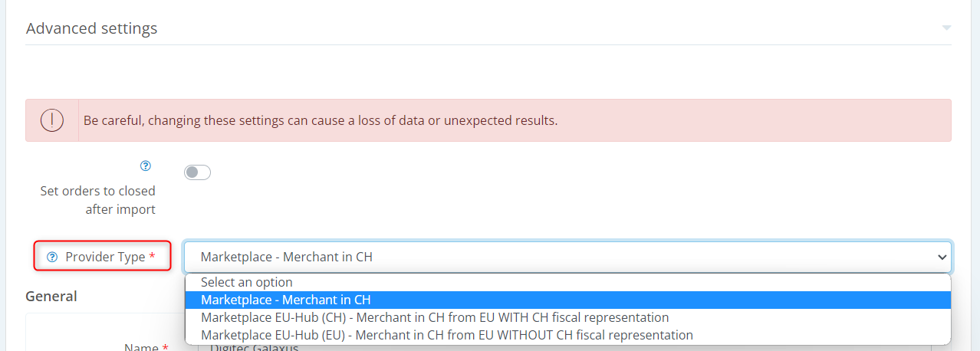Pick Marketplace EU-Hub (EU) WITHOUT fiscal representation
Image resolution: width=980 pixels, height=351 pixels.
(446, 335)
